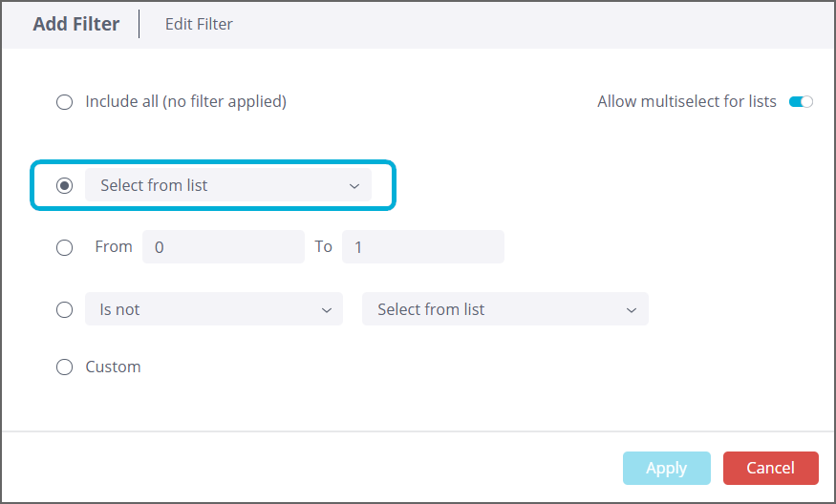Click the chevron arrow in the Is not dropdown
The image size is (836, 504).
click(x=325, y=310)
